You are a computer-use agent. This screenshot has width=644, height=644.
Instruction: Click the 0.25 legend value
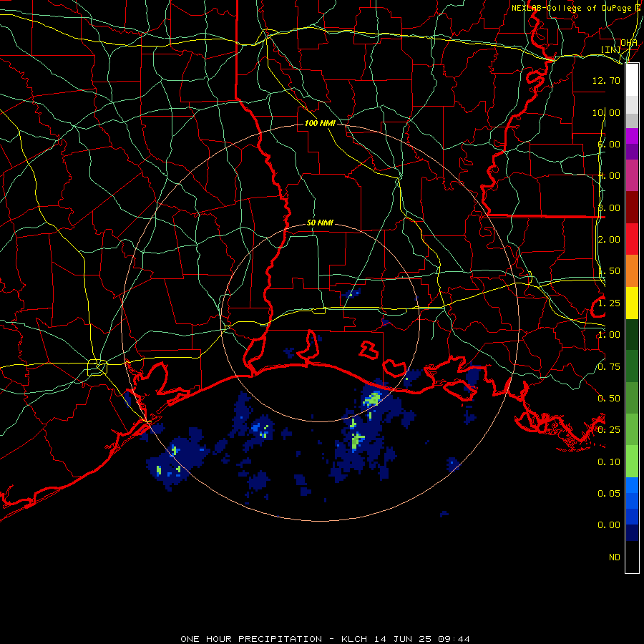609,430
